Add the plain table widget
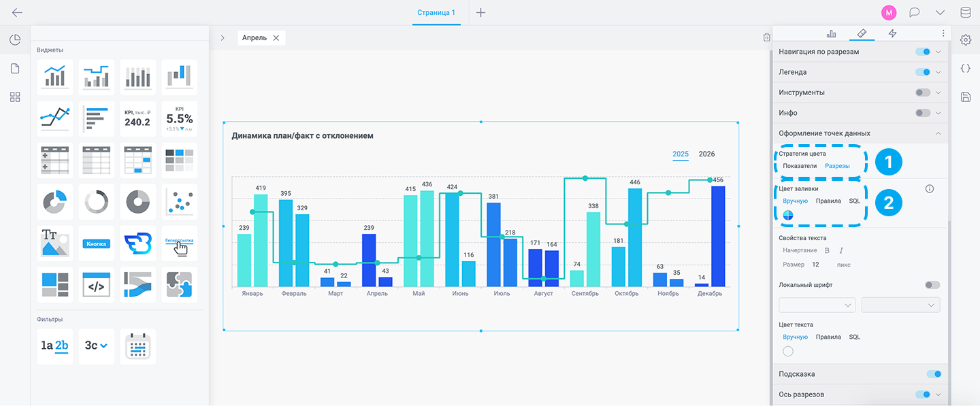Viewport: 980px width, 406px height. click(x=97, y=160)
